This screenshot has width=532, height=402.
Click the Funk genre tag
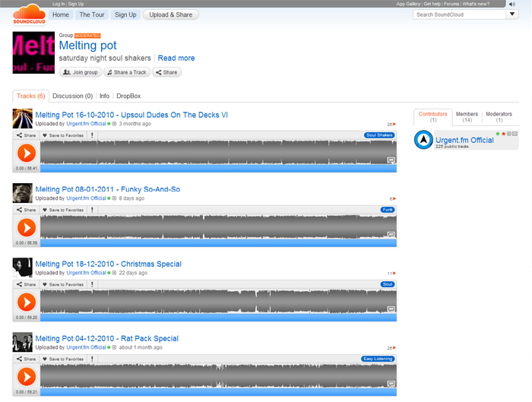(x=388, y=210)
